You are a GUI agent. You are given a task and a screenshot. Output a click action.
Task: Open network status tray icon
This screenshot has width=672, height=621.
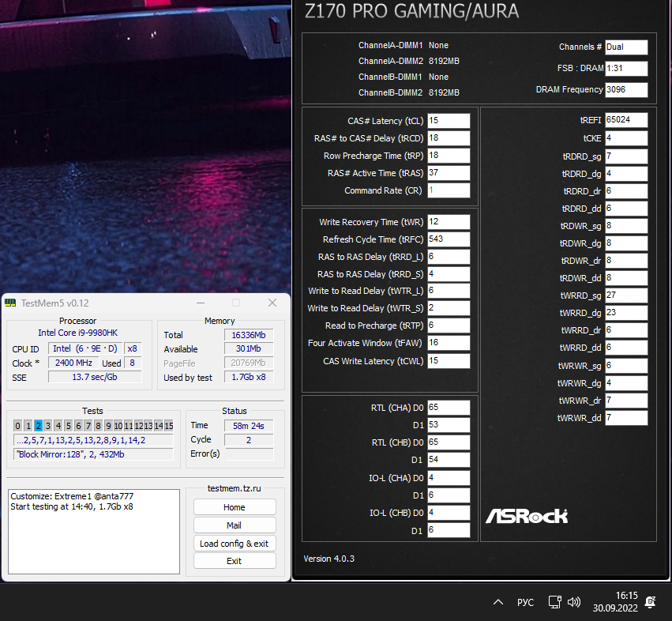pos(554,602)
